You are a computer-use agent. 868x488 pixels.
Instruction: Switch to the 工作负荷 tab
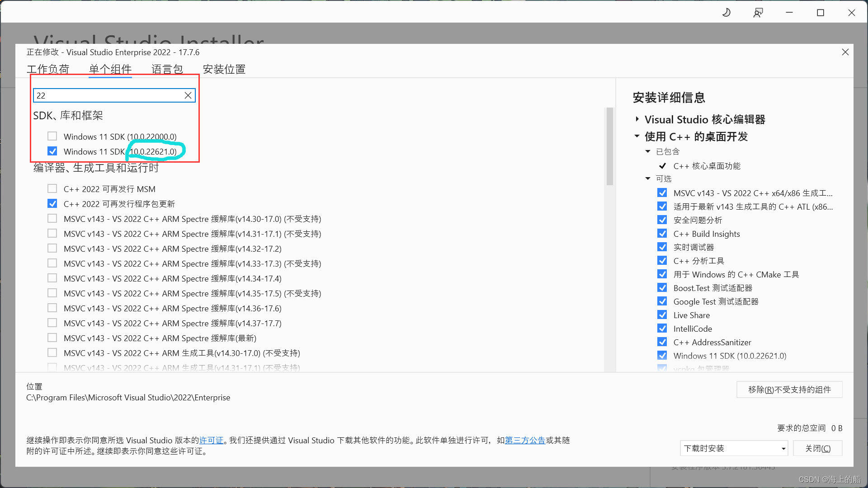click(x=48, y=69)
